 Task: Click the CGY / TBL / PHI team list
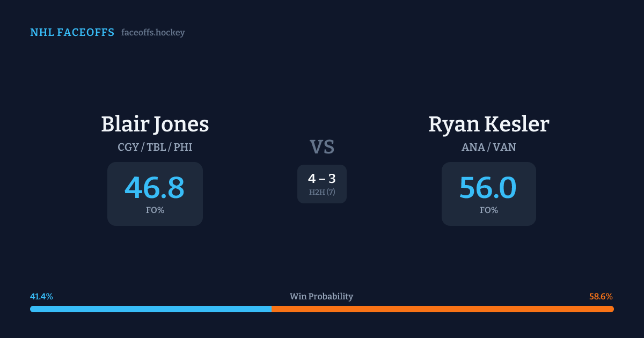coord(155,147)
